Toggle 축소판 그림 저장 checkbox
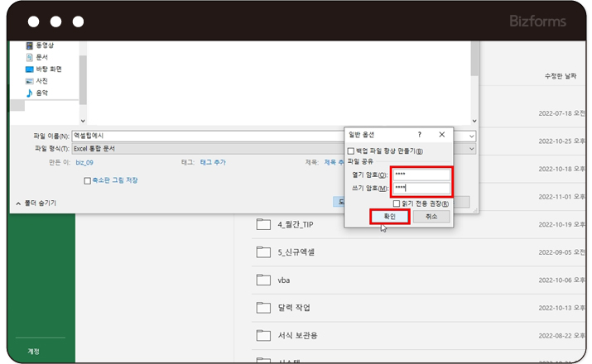 click(87, 181)
